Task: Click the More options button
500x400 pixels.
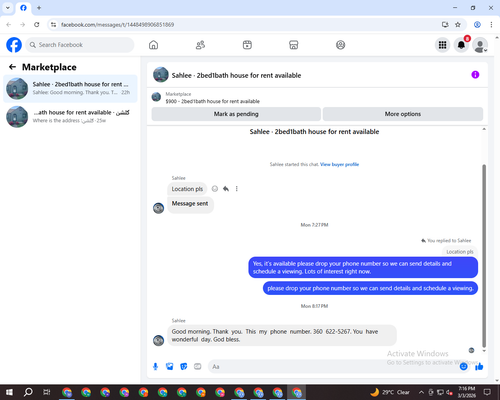Action: (x=403, y=114)
